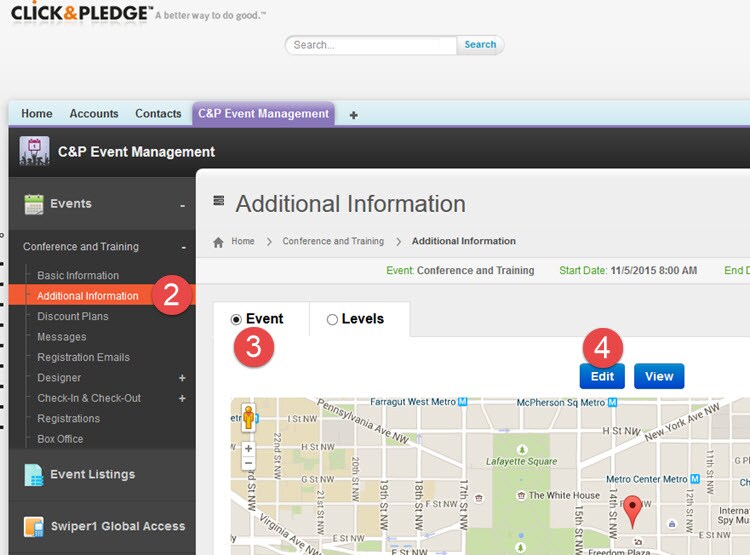Click the home icon in the breadcrumb
Viewport: 750px width, 555px height.
click(218, 242)
